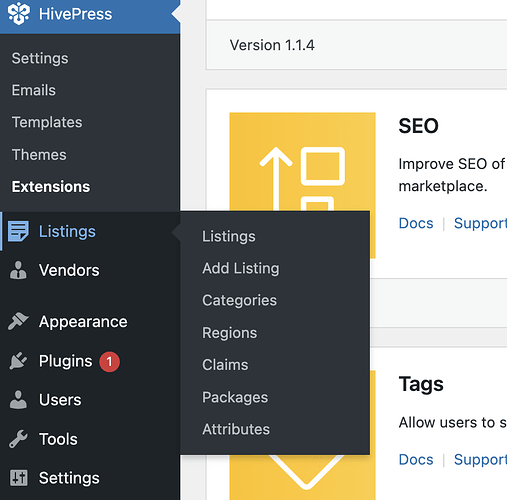Click the Settings sliders icon
The width and height of the screenshot is (507, 500).
(x=18, y=478)
